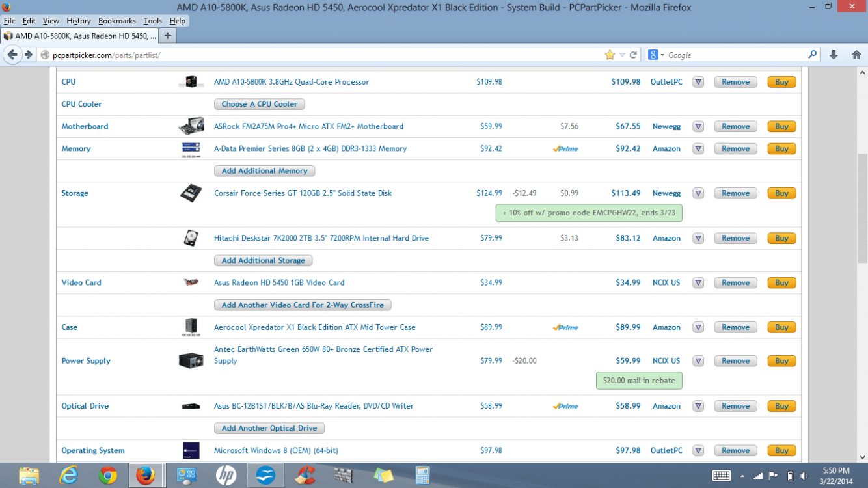The width and height of the screenshot is (868, 488).
Task: Click Add Additional Storage button
Action: [x=264, y=260]
